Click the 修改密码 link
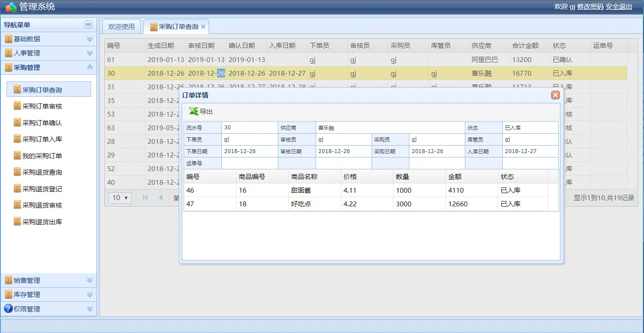Image resolution: width=644 pixels, height=333 pixels. [590, 7]
